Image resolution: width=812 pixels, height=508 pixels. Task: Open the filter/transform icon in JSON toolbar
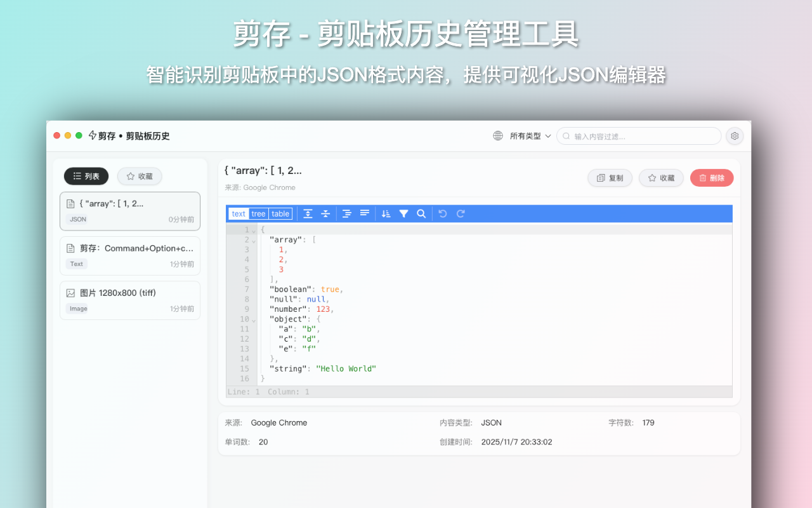tap(404, 214)
